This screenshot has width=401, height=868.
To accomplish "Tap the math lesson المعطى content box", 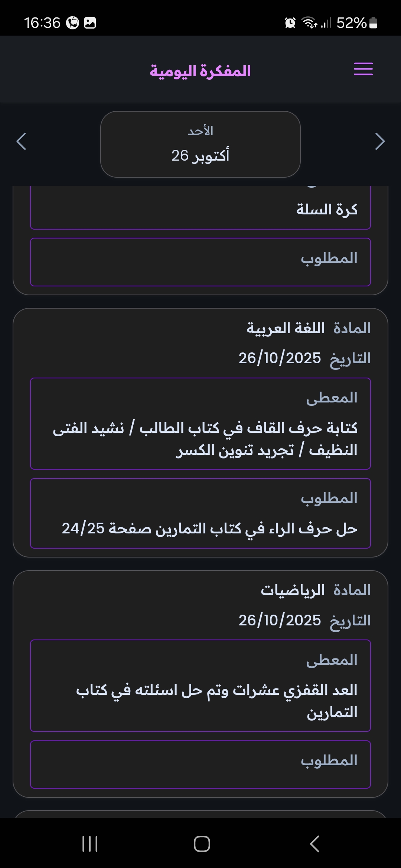I will point(200,685).
